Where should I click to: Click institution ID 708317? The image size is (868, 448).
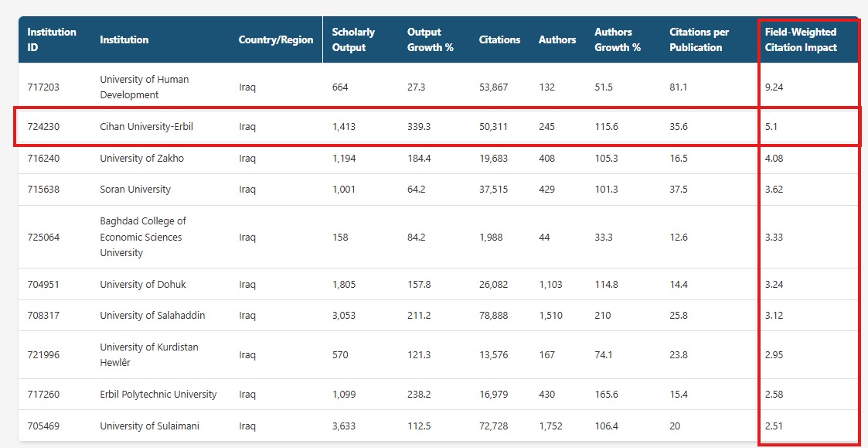tap(43, 316)
